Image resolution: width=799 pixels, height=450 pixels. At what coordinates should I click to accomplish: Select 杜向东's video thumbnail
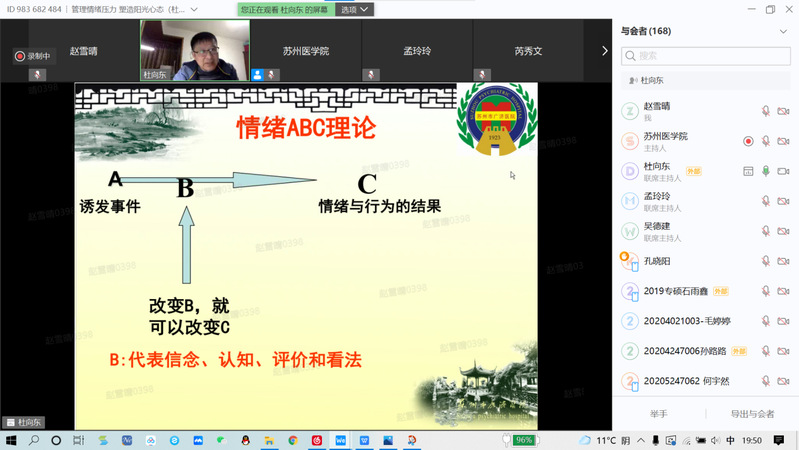[194, 50]
